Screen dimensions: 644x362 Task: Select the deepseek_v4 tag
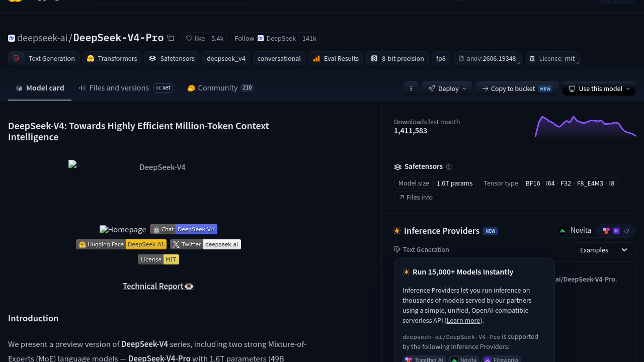point(226,58)
